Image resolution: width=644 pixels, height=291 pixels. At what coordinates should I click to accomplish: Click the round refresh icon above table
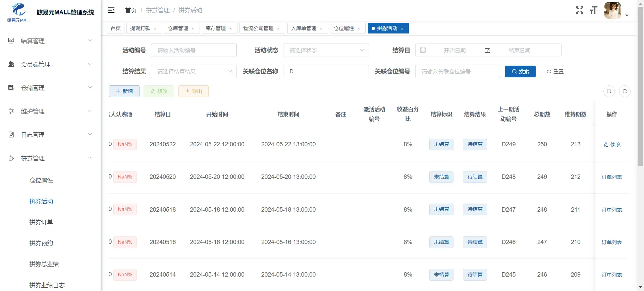point(625,91)
